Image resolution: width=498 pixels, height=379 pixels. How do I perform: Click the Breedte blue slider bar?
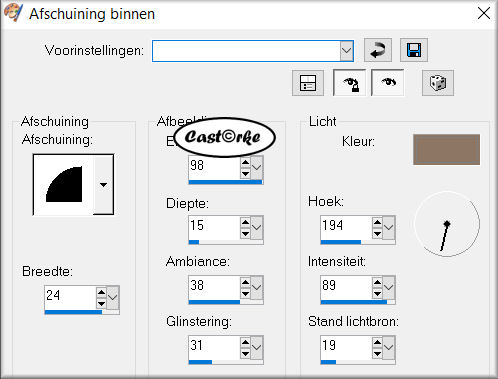(82, 312)
